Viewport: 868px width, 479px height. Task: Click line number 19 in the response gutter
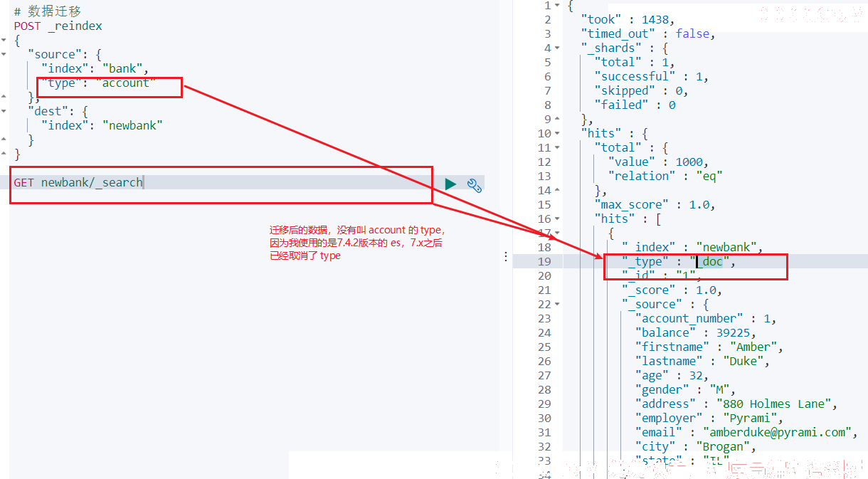click(x=544, y=261)
